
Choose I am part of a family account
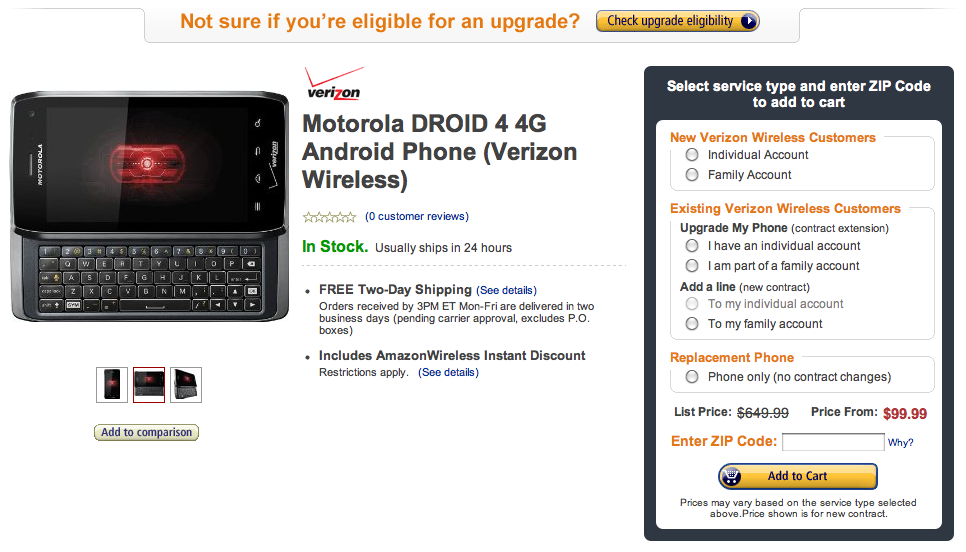(x=692, y=266)
